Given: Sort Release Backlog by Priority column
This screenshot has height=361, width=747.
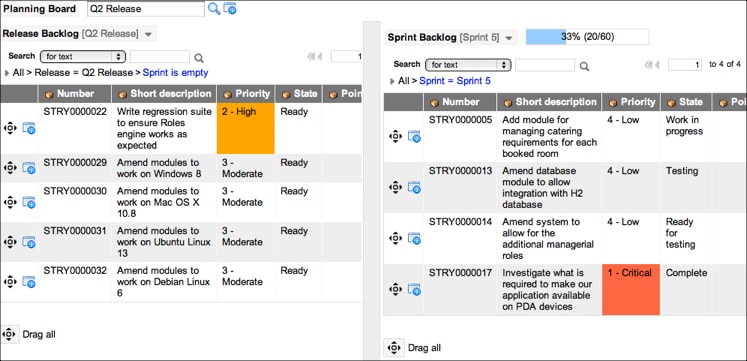Looking at the screenshot, I should pyautogui.click(x=252, y=94).
